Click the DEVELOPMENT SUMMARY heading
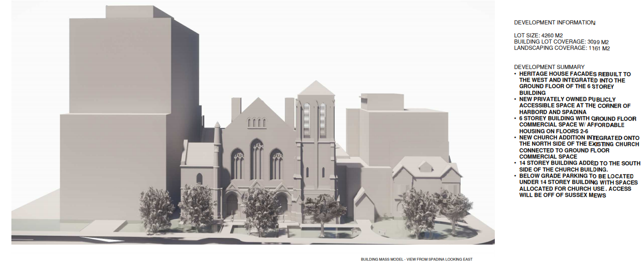The width and height of the screenshot is (644, 272). 549,67
